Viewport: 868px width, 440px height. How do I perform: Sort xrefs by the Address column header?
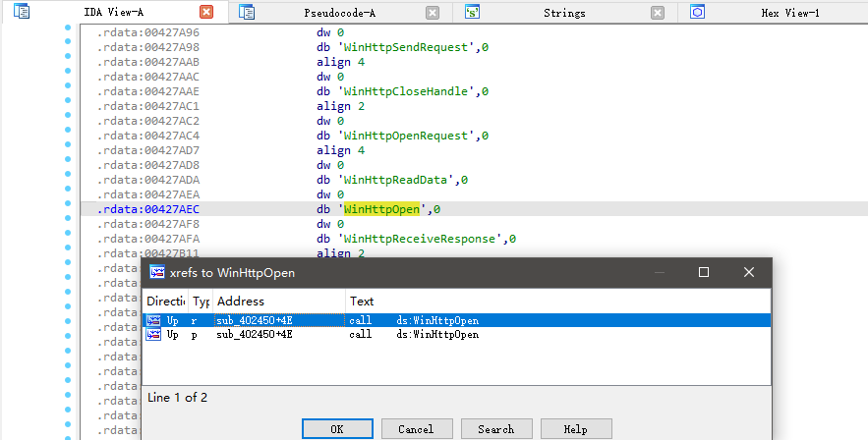(x=279, y=301)
